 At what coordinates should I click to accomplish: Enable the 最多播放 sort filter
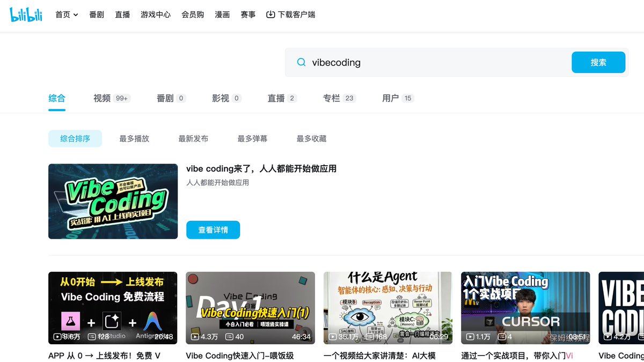(134, 138)
